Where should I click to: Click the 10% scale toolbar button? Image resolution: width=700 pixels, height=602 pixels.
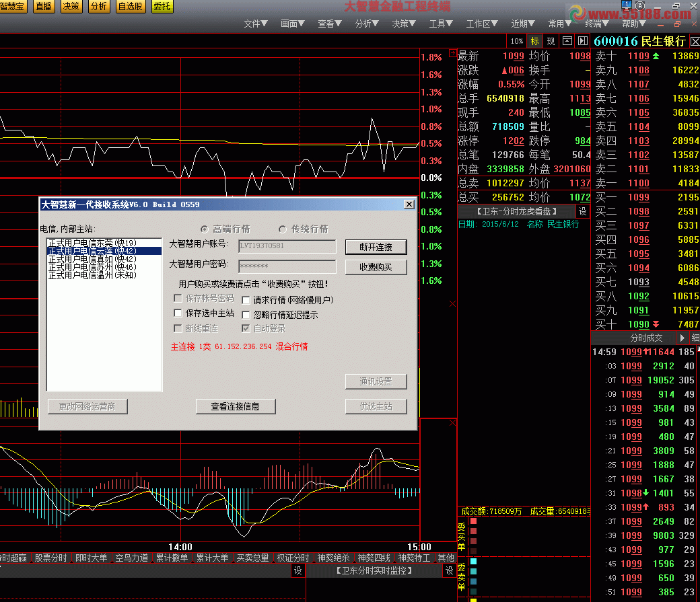coord(516,41)
